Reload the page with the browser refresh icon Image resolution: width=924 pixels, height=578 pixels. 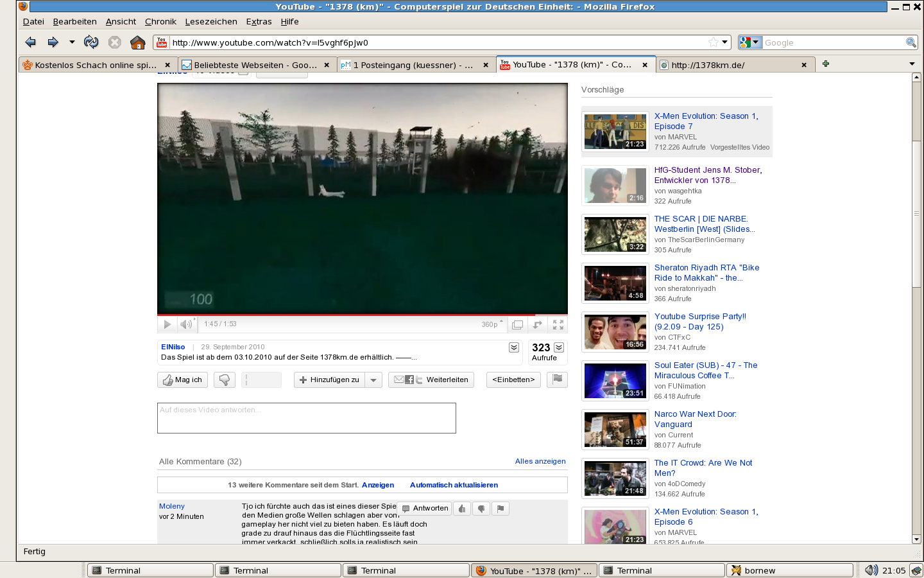pyautogui.click(x=91, y=42)
